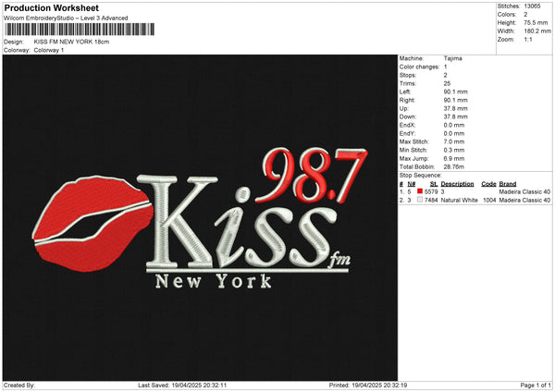Click the N# column header
Image resolution: width=555 pixels, height=392 pixels.
[x=412, y=184]
